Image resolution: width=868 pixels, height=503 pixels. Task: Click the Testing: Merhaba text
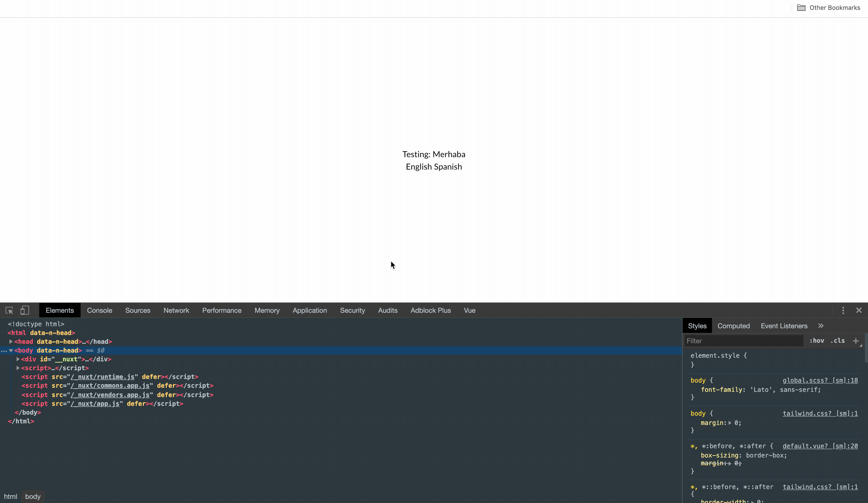[x=434, y=154]
